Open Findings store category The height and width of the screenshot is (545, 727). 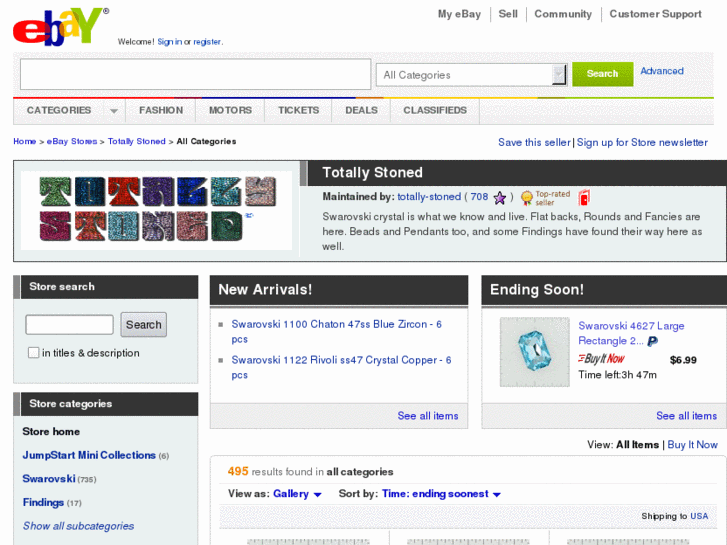tap(43, 503)
